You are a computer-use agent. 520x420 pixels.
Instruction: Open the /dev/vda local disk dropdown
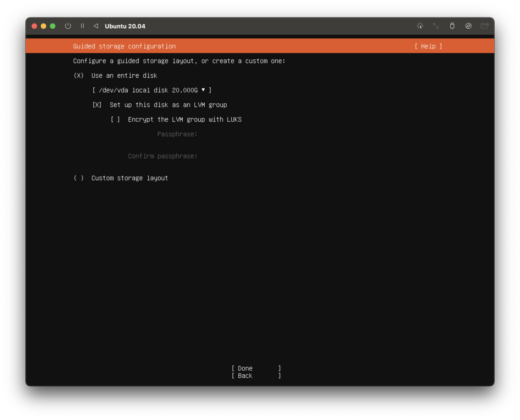click(152, 90)
